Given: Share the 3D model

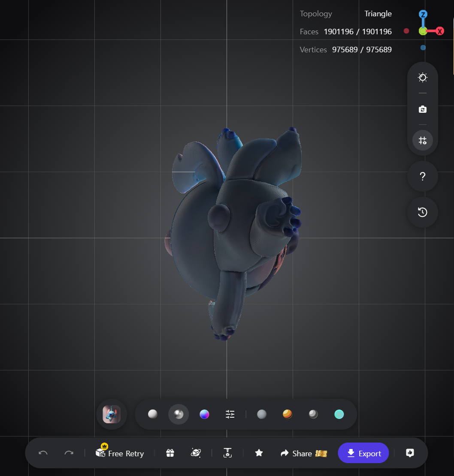Looking at the screenshot, I should coord(304,453).
